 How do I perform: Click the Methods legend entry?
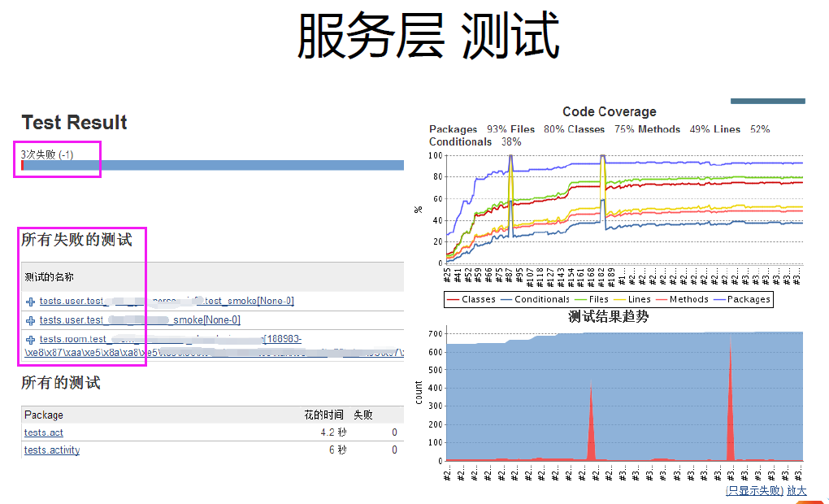coord(682,299)
